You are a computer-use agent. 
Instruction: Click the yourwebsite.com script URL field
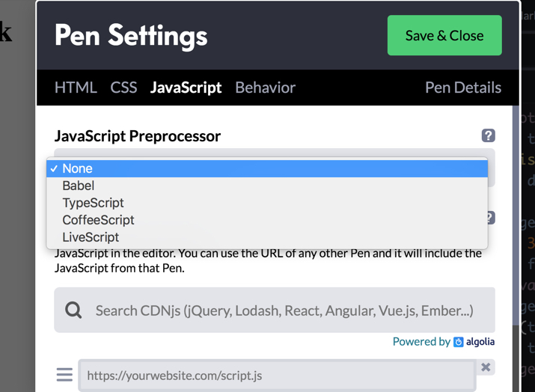(277, 376)
